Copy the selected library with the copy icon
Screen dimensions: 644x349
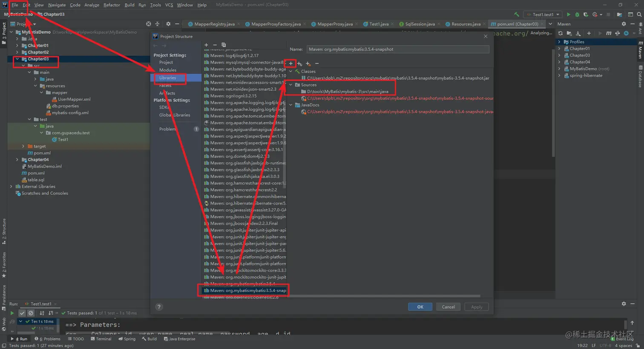tap(224, 45)
